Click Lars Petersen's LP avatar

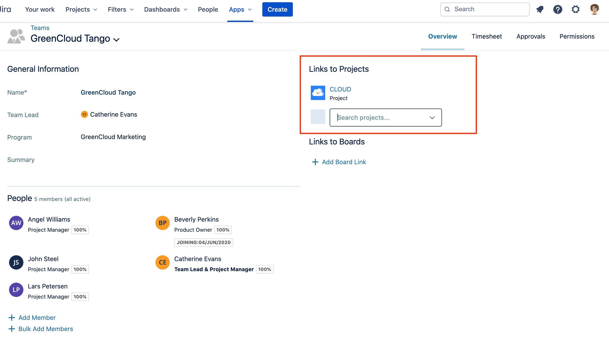pos(16,290)
